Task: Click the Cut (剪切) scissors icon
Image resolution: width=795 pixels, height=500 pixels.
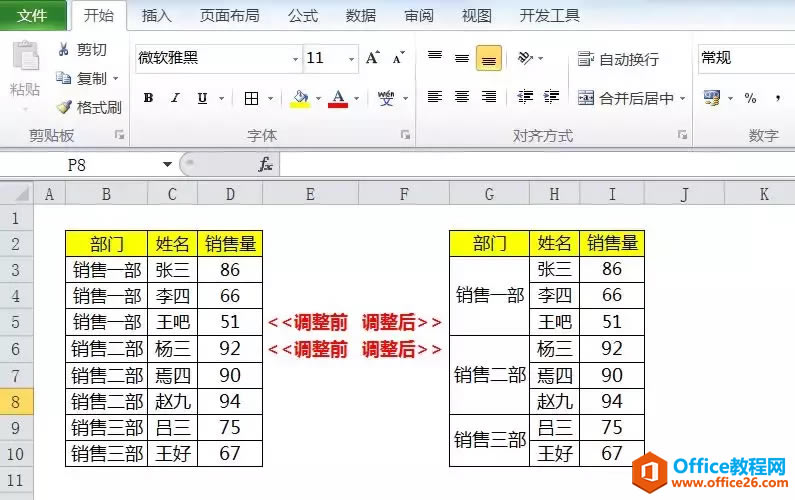Action: [x=63, y=49]
